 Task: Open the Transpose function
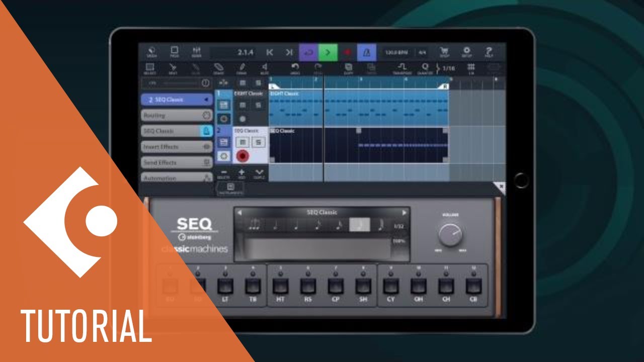coord(402,68)
